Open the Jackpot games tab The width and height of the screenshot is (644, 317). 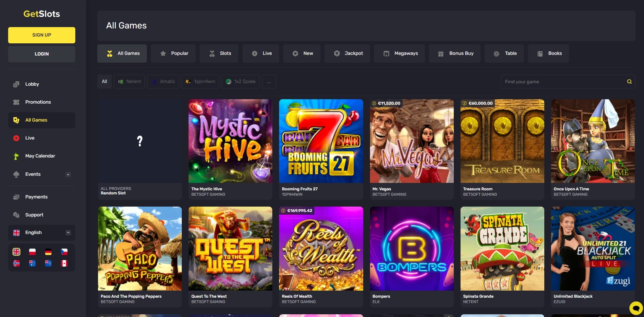[x=347, y=54]
